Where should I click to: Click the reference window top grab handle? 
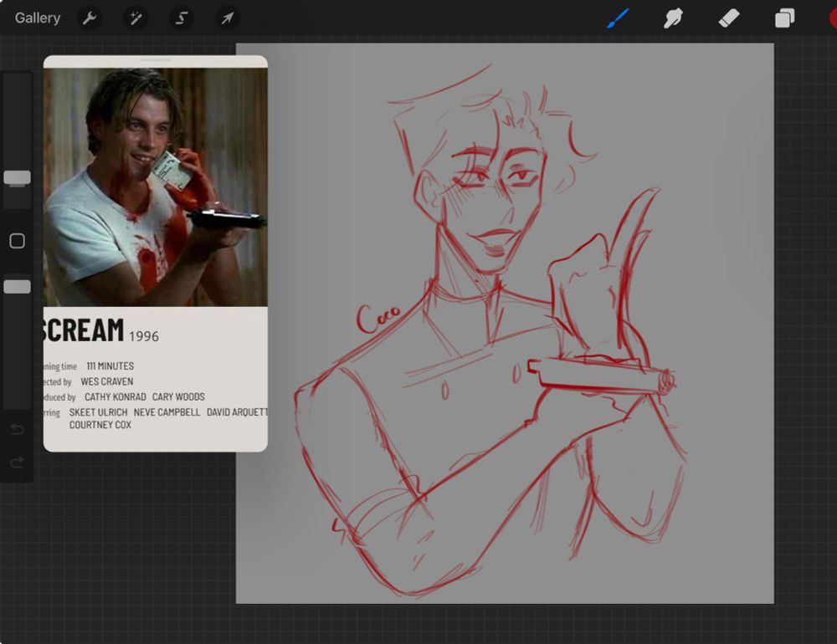(x=156, y=60)
